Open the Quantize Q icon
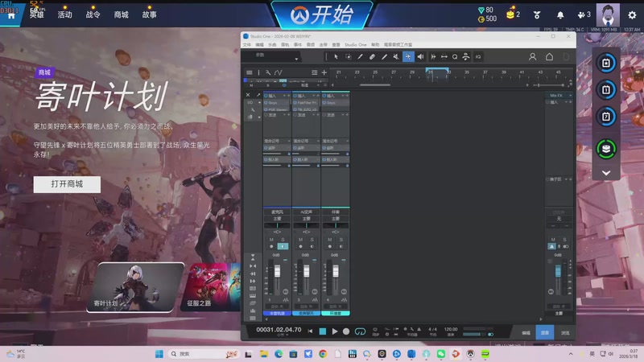This screenshot has width=644, height=362. tap(455, 57)
